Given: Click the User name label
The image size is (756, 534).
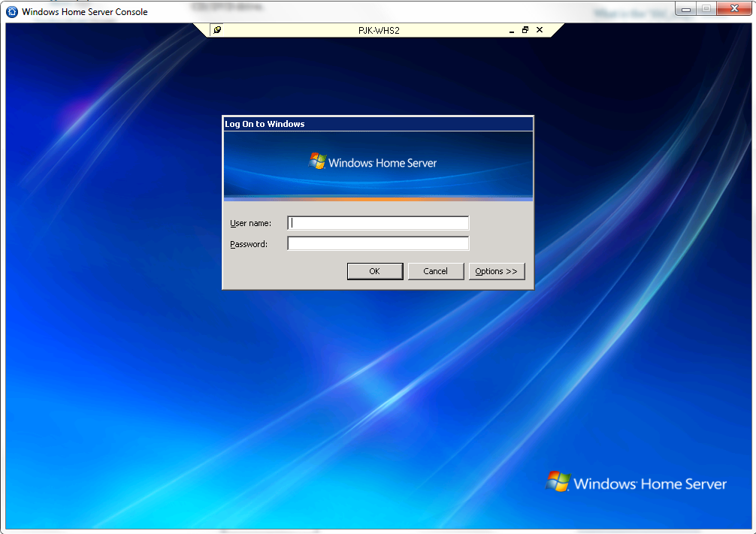Looking at the screenshot, I should 251,223.
